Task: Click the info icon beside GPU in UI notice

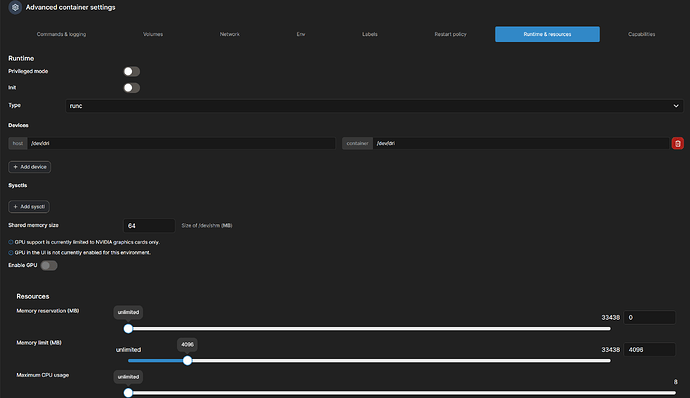Action: (x=11, y=253)
